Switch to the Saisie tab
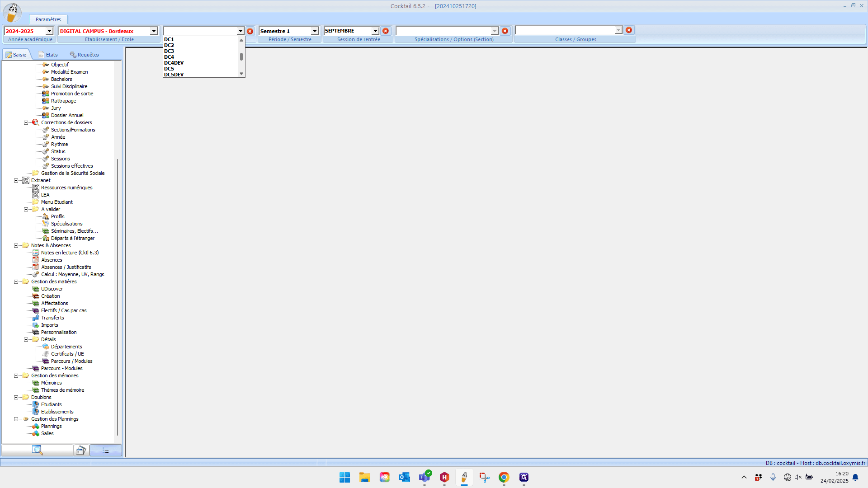 point(16,55)
